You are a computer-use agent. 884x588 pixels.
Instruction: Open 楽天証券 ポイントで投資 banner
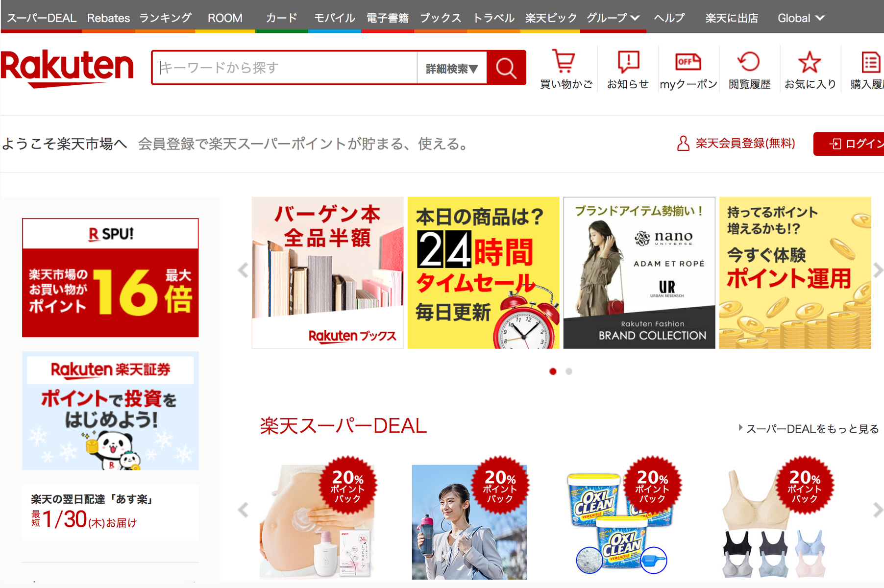pyautogui.click(x=110, y=411)
